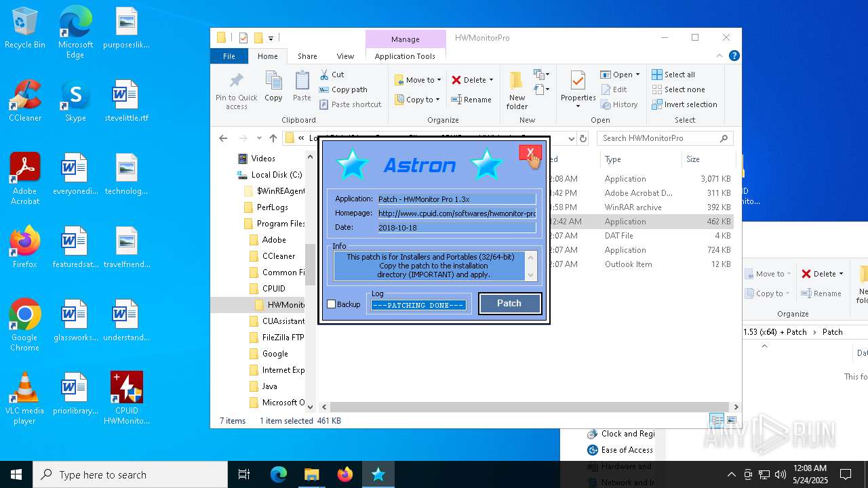This screenshot has height=488, width=868.
Task: Expand the Open dropdown in ribbon
Action: coord(620,75)
